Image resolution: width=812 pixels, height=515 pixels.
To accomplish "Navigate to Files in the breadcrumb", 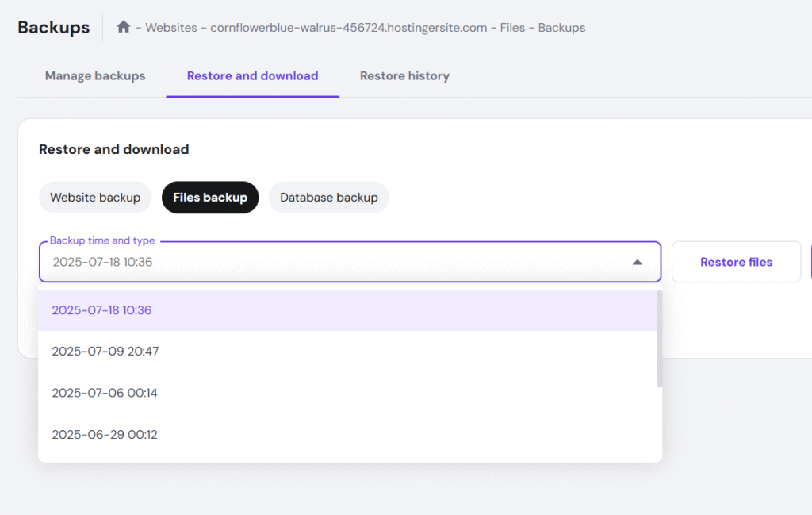I will coord(514,28).
